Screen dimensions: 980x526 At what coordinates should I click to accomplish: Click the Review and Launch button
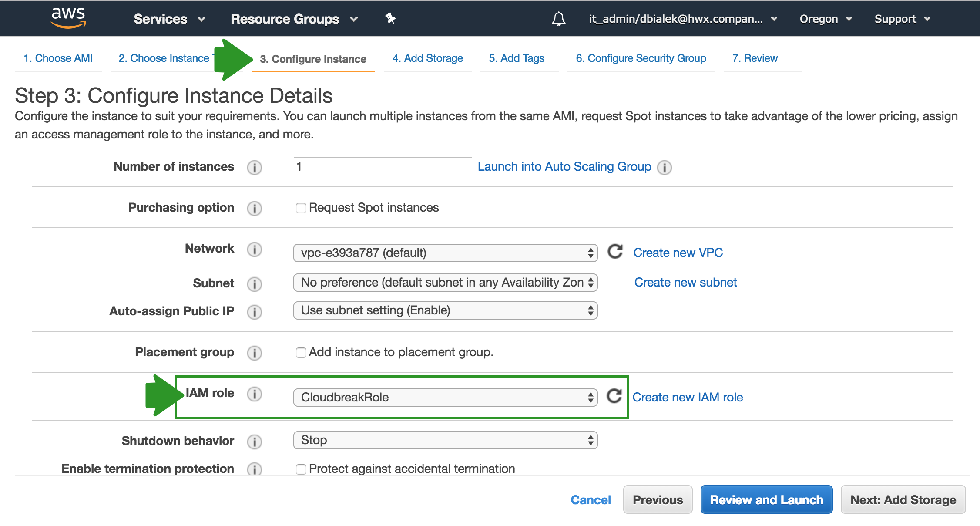pos(766,499)
